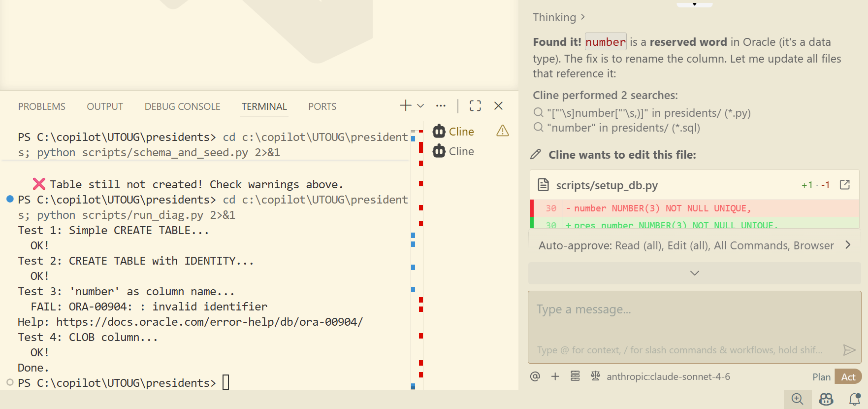Open the notifications bell icon
Screen dimensions: 868x409
(855, 399)
